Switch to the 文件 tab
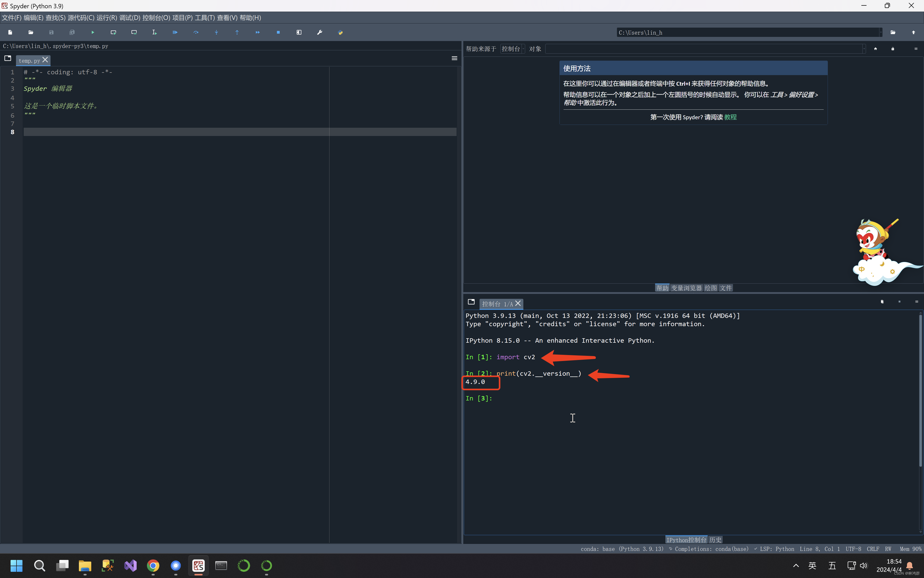The height and width of the screenshot is (578, 924). tap(725, 288)
